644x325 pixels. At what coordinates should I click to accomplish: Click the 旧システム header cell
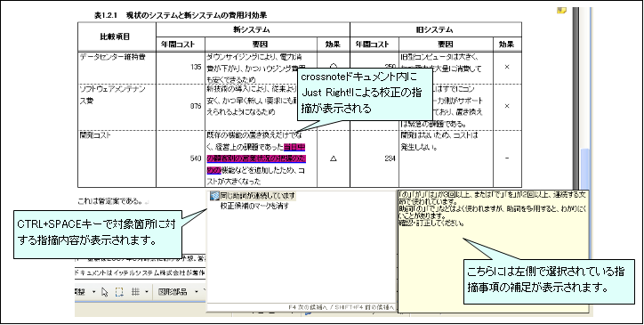(x=436, y=29)
